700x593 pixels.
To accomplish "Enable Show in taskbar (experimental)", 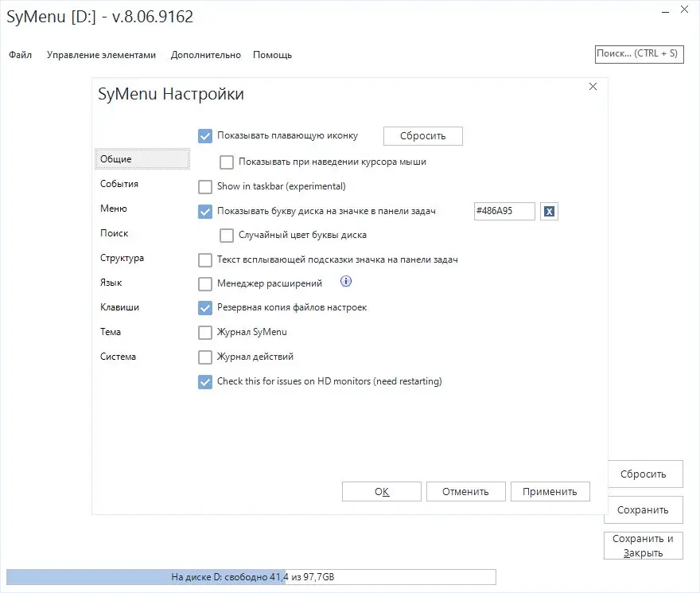I will (x=205, y=187).
